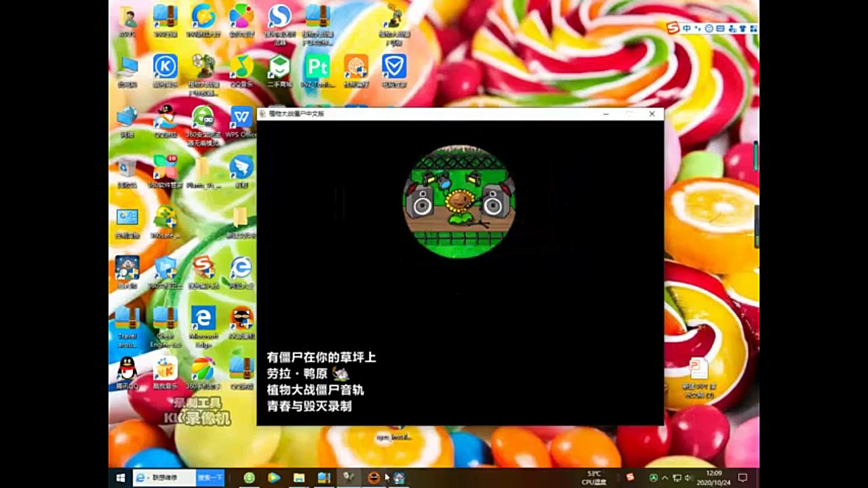Viewport: 868px width, 488px height.
Task: Minimize the Plants vs Zombies game window
Action: pyautogui.click(x=606, y=114)
